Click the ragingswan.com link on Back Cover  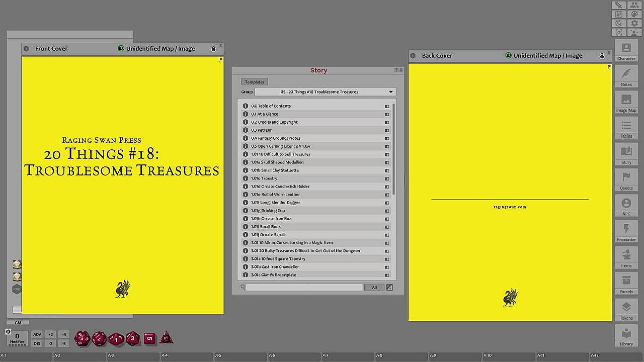pos(510,207)
